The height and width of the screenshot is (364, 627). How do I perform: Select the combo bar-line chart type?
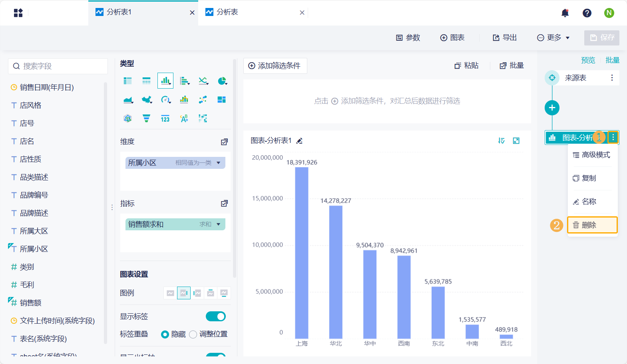click(184, 100)
